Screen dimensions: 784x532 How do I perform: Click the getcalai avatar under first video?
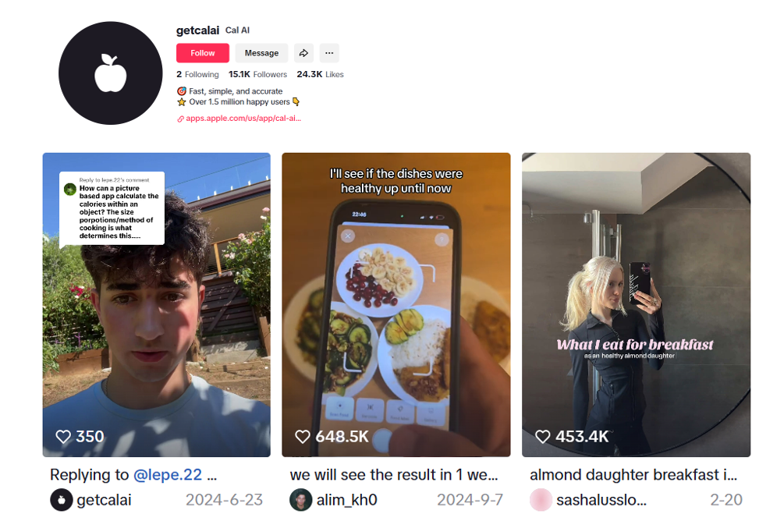[62, 499]
